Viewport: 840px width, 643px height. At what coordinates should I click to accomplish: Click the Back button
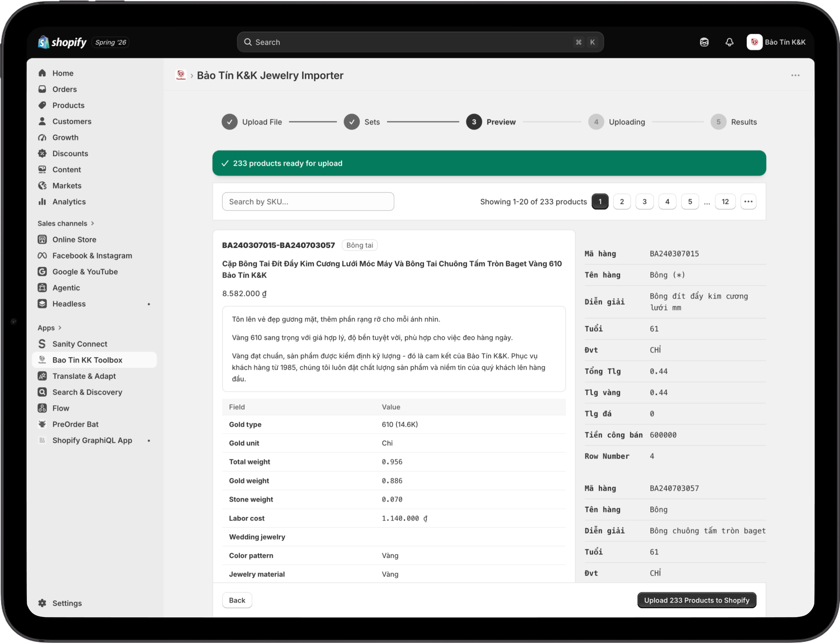pos(237,601)
